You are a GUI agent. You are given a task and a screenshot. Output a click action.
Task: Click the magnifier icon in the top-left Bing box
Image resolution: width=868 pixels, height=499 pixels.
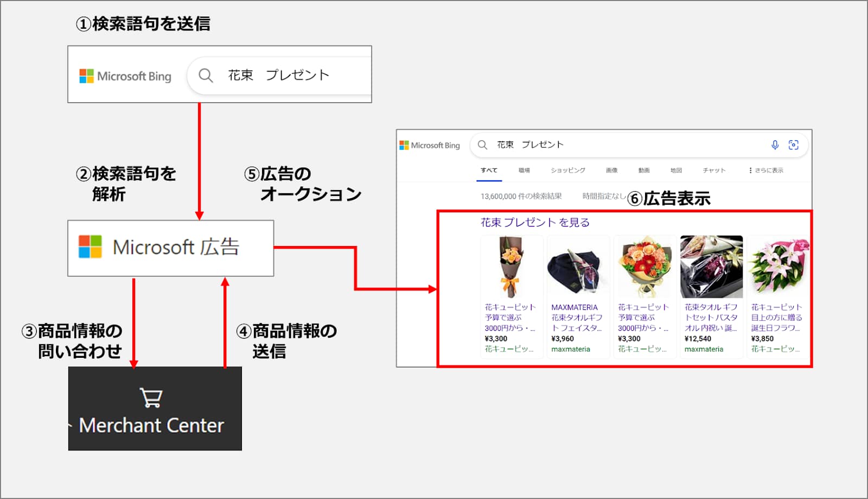[x=206, y=75]
